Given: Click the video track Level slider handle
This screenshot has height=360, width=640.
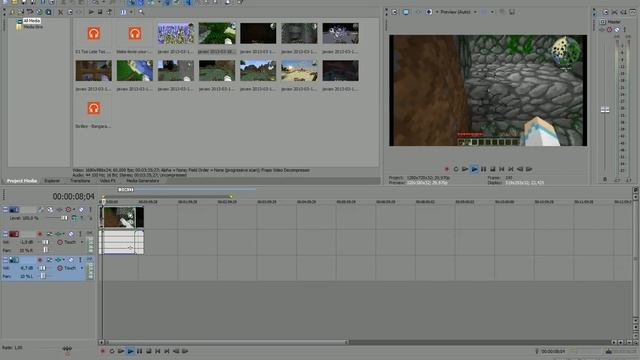Looking at the screenshot, I should coord(64,218).
